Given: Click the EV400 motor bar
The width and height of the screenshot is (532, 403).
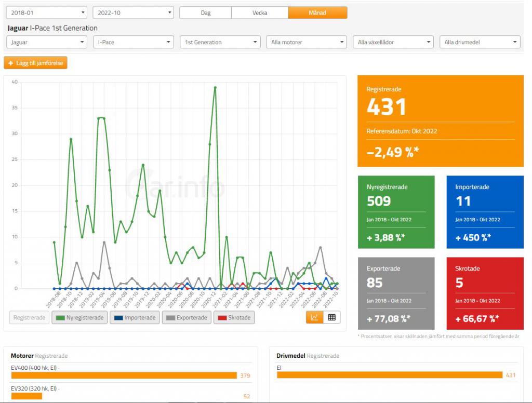Looking at the screenshot, I should 124,375.
